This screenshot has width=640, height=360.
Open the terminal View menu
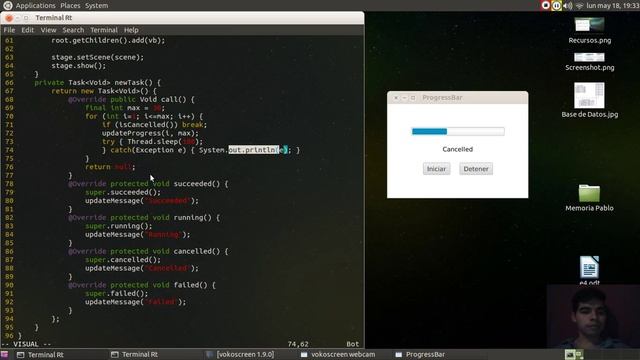(x=48, y=30)
